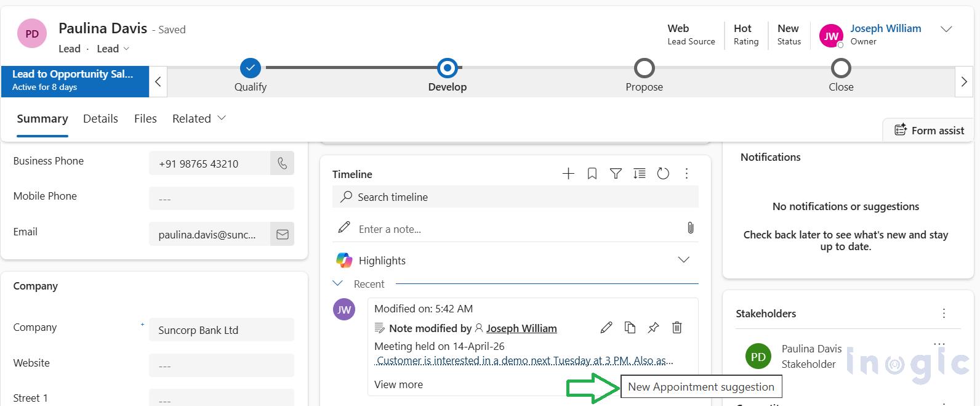Select the active Develop stage
The height and width of the screenshot is (406, 980).
448,68
